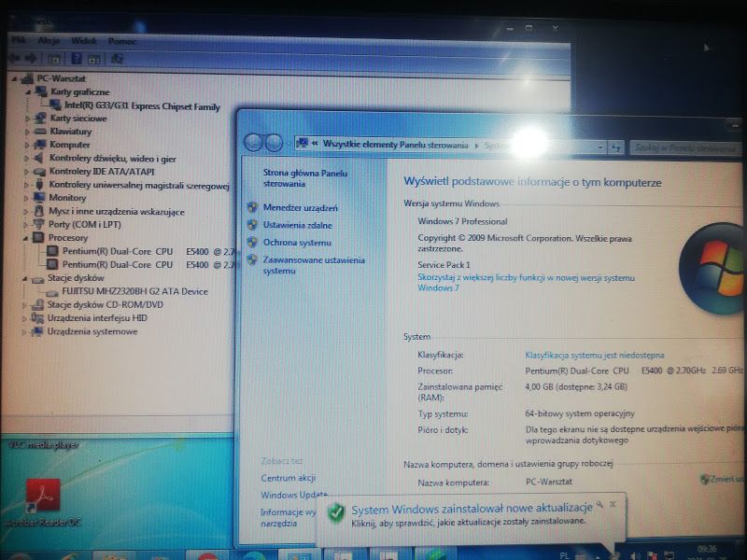Click the Karty sieciowe network adapter icon

tap(40, 119)
